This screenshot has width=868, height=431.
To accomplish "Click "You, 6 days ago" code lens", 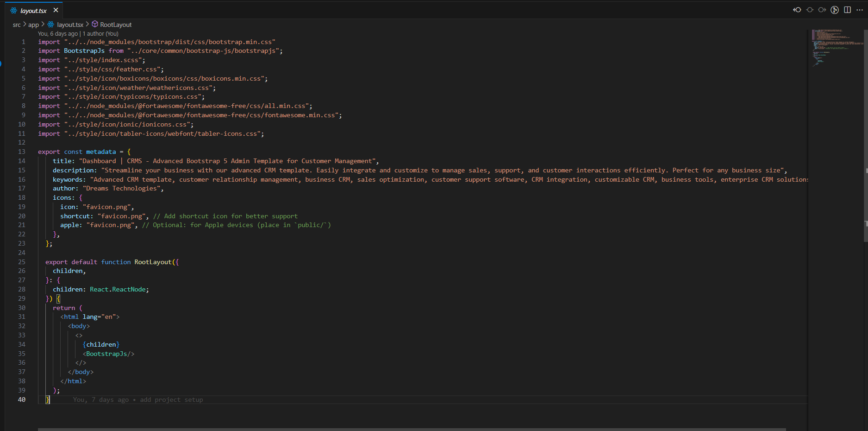I will tap(58, 34).
